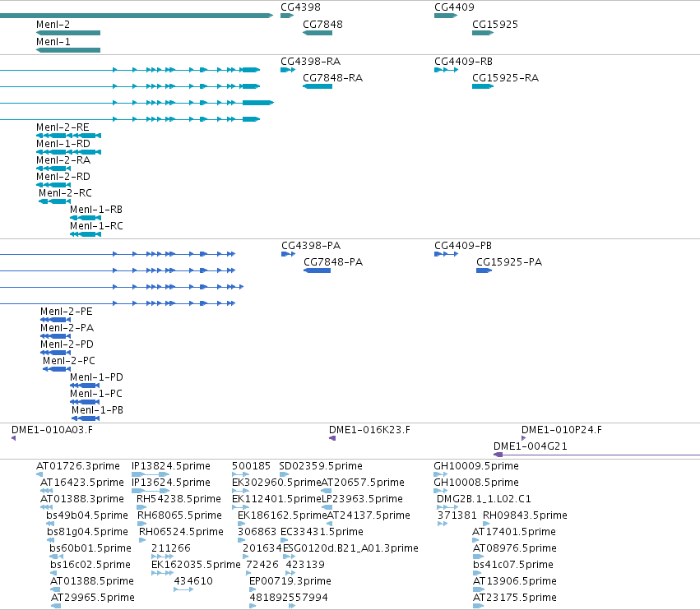The height and width of the screenshot is (610, 700).
Task: Click the AT20657.5prime EST label
Action: [363, 483]
